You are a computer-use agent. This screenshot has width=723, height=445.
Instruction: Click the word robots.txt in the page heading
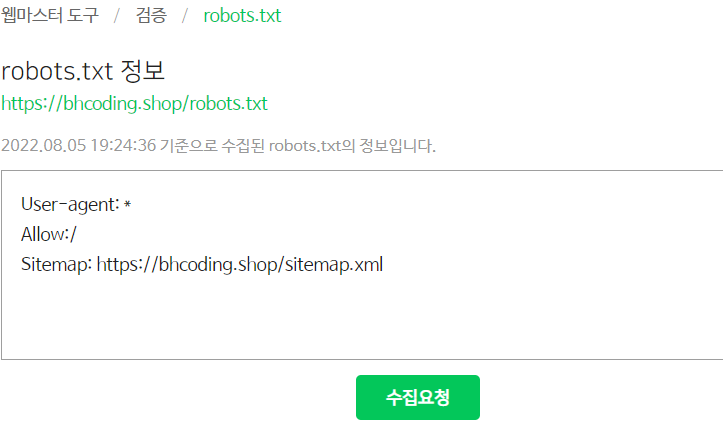(x=57, y=71)
